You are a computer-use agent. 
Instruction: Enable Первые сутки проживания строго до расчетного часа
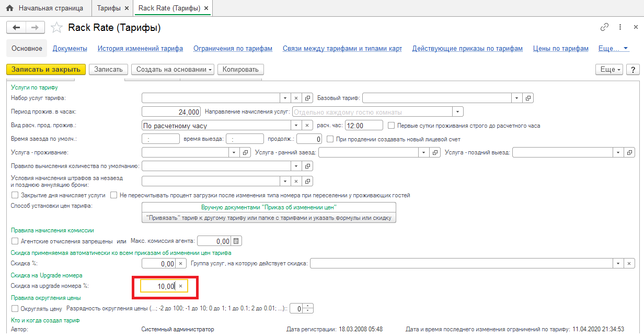click(x=392, y=126)
